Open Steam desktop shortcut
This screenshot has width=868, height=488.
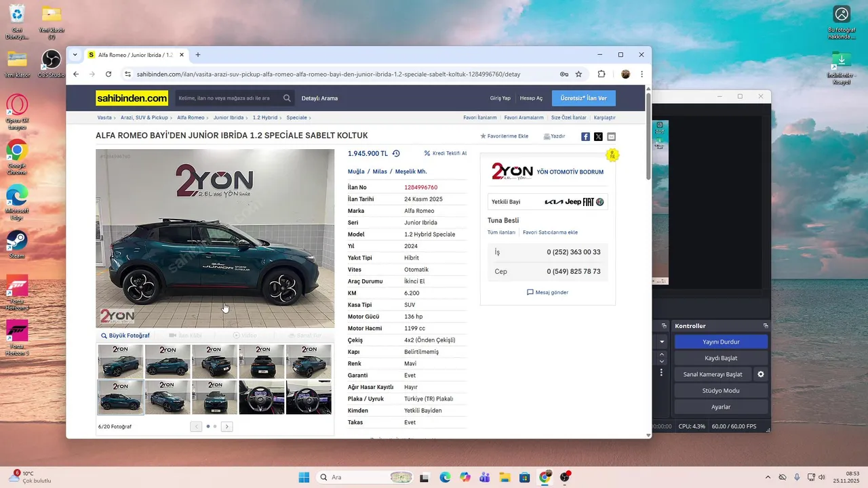click(17, 245)
